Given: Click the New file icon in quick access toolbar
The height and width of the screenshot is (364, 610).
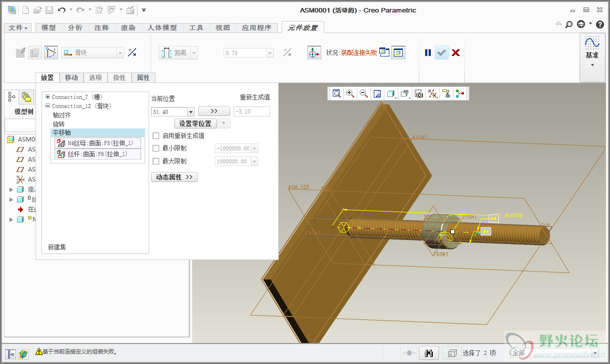Looking at the screenshot, I should [x=26, y=10].
